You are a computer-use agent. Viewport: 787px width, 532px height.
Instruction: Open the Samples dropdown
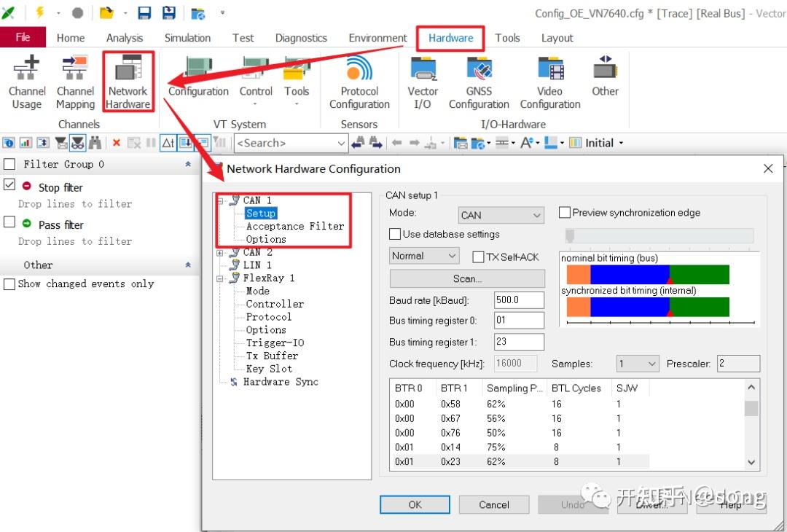tap(638, 364)
